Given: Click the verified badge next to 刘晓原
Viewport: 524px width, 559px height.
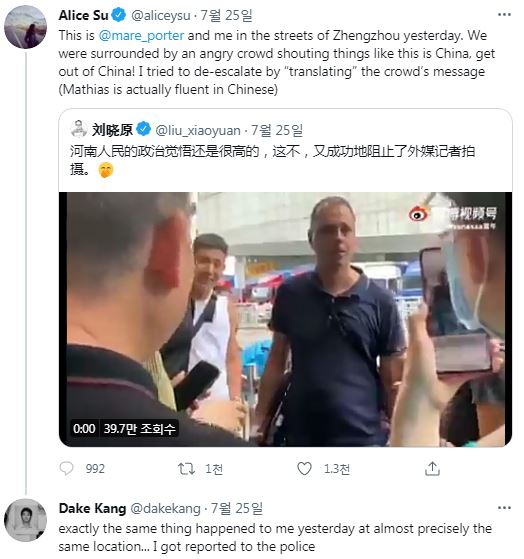Looking at the screenshot, I should click(x=143, y=130).
